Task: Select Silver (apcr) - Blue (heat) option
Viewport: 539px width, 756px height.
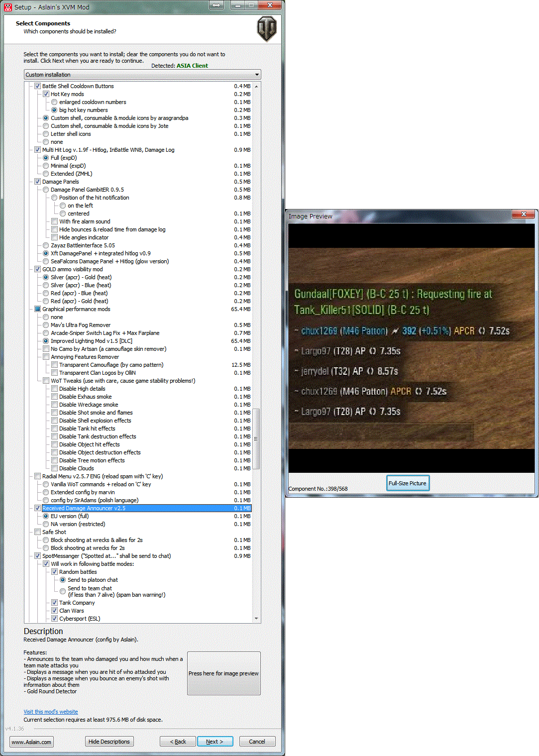Action: [x=46, y=285]
